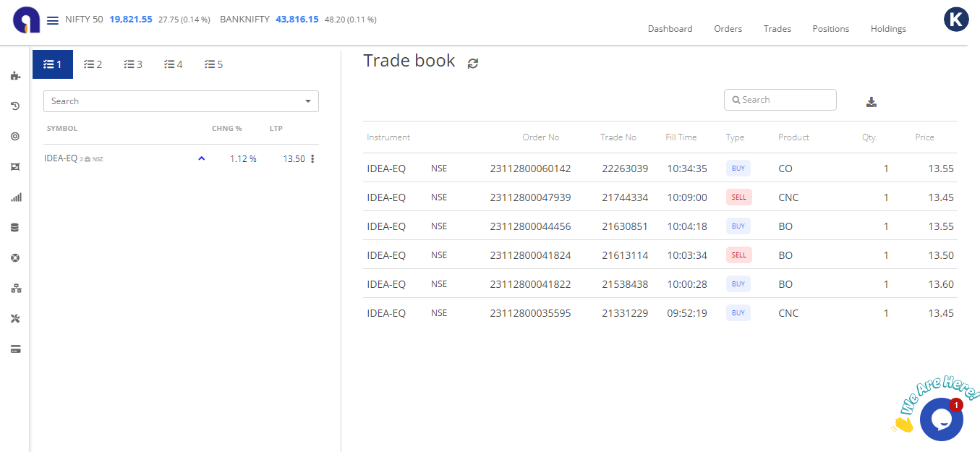
Task: Open the history clock icon in sidebar
Action: tap(15, 106)
